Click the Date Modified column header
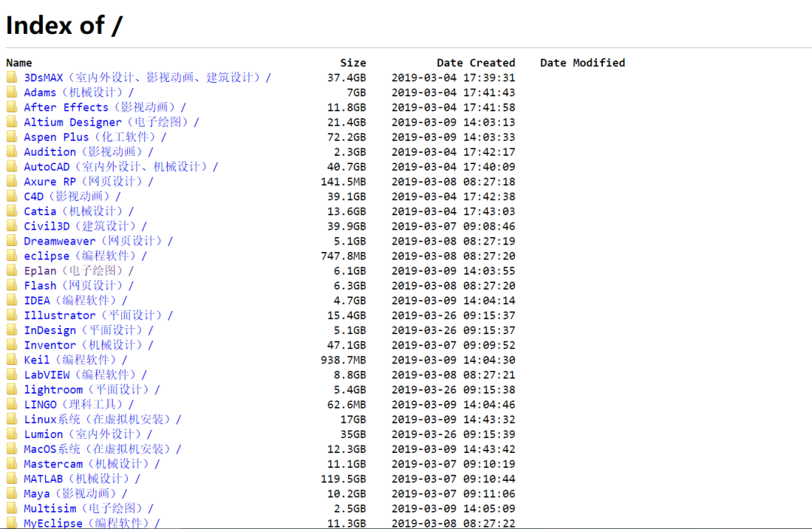 582,62
